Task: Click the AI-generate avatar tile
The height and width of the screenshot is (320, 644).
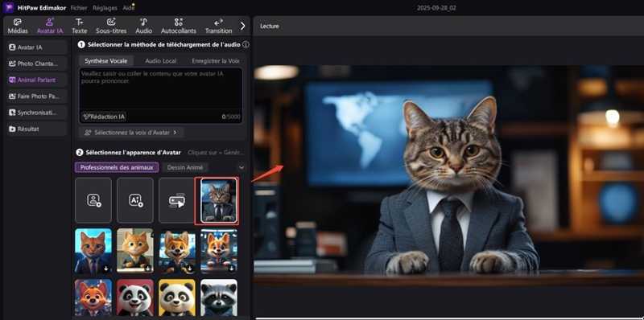Action: click(135, 200)
